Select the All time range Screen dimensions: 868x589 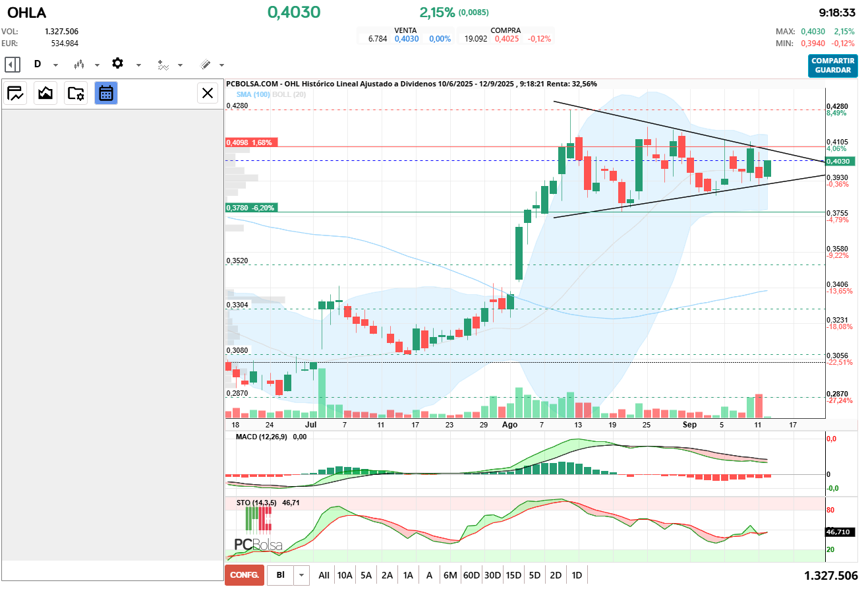coord(324,575)
